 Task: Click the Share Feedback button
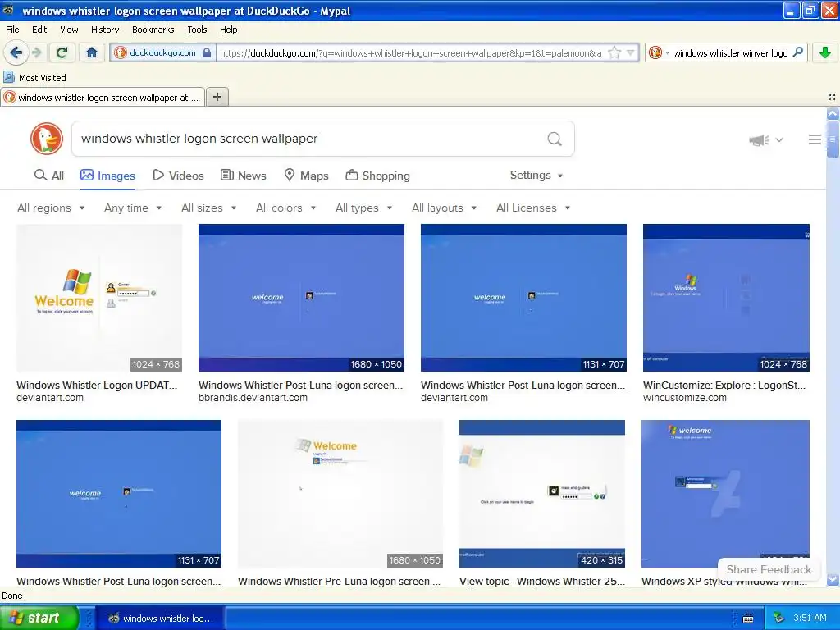pyautogui.click(x=768, y=569)
